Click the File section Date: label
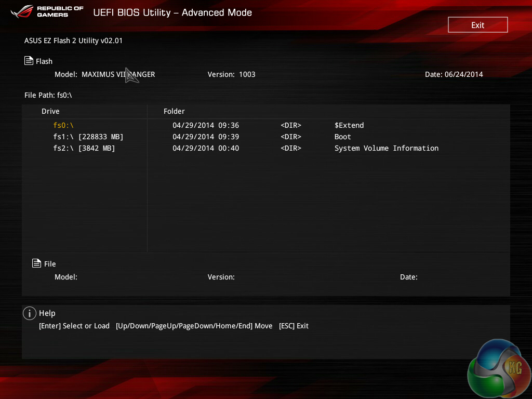 coord(408,277)
